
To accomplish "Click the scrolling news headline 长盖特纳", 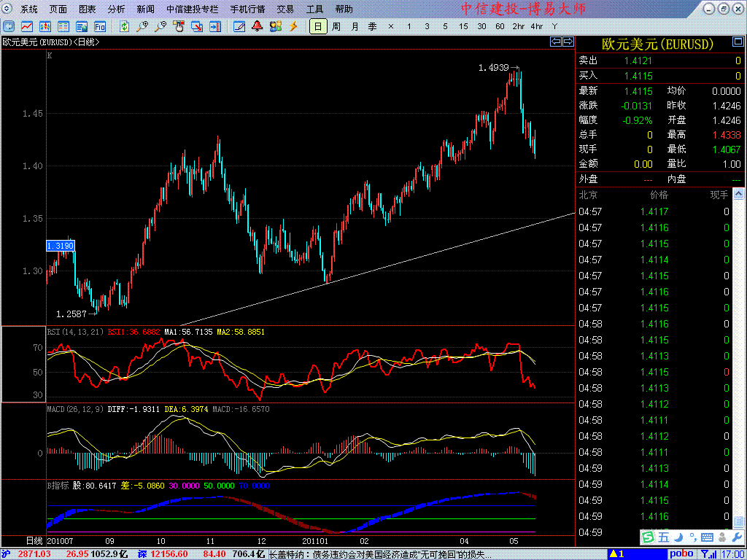I will 381,554.
